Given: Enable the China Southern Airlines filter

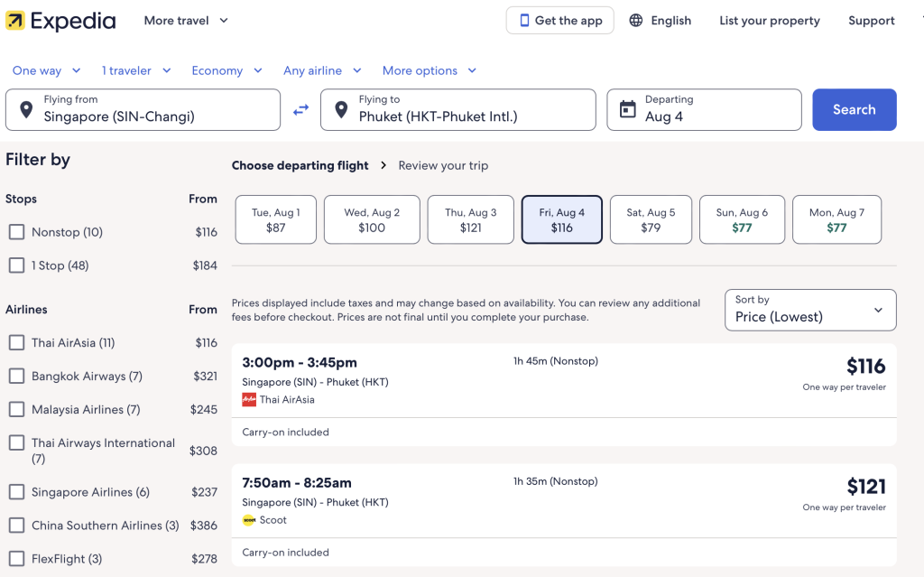Looking at the screenshot, I should (16, 526).
